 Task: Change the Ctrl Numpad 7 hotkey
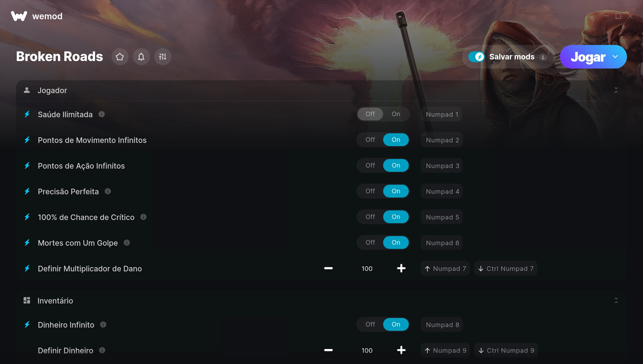pyautogui.click(x=506, y=268)
